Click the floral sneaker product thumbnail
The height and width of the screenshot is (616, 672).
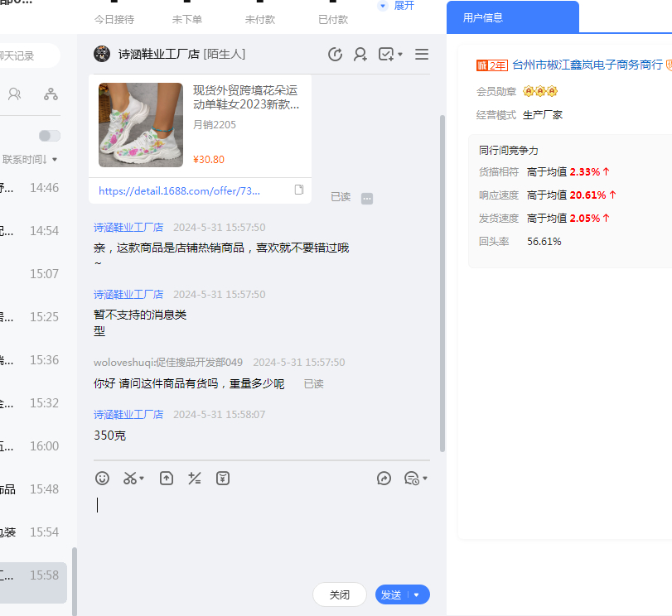(141, 125)
